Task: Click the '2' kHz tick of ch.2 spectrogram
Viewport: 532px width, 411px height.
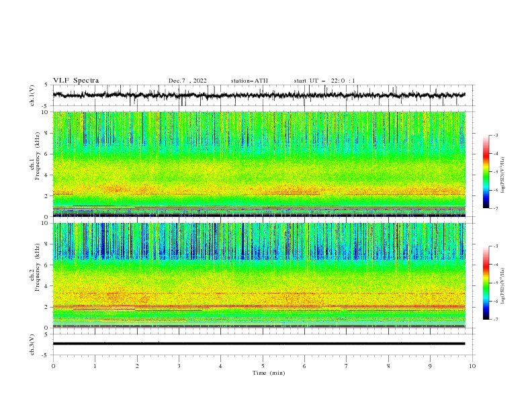Action: (x=47, y=307)
